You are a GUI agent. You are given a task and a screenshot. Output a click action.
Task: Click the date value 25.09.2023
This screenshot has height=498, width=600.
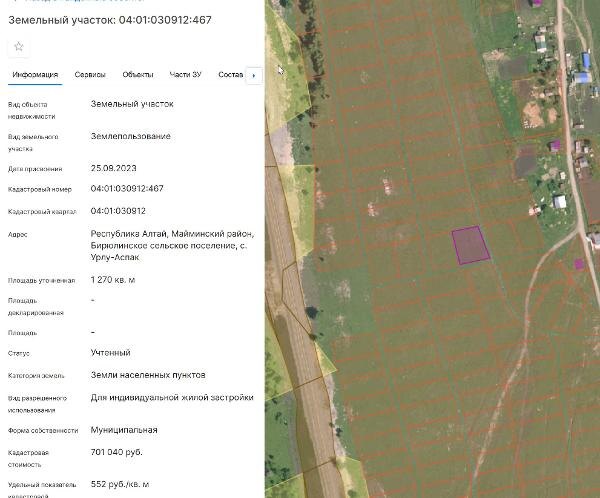(x=113, y=168)
